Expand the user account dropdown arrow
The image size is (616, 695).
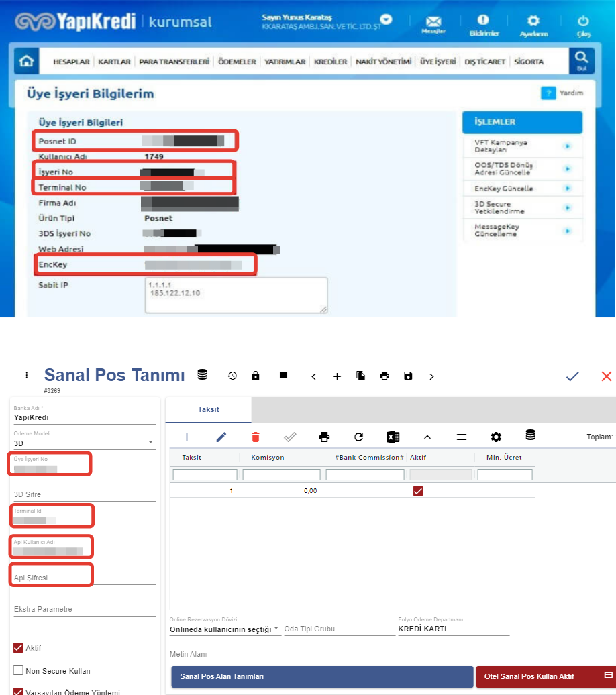point(386,19)
